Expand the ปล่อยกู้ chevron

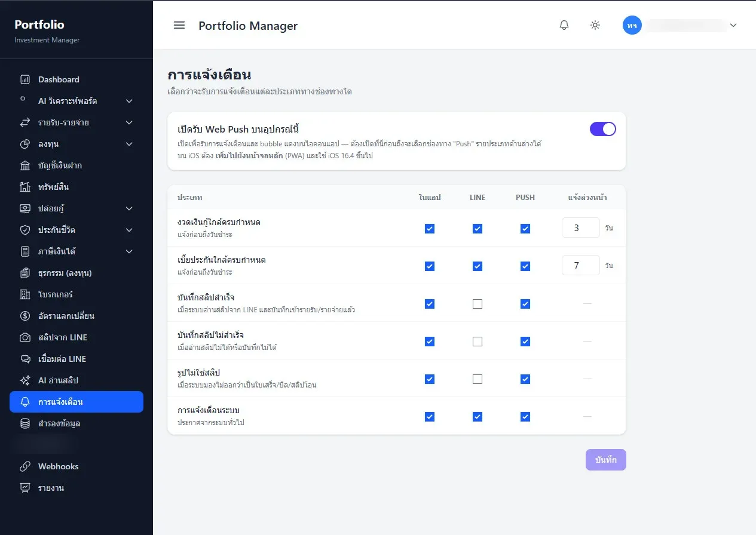click(129, 208)
